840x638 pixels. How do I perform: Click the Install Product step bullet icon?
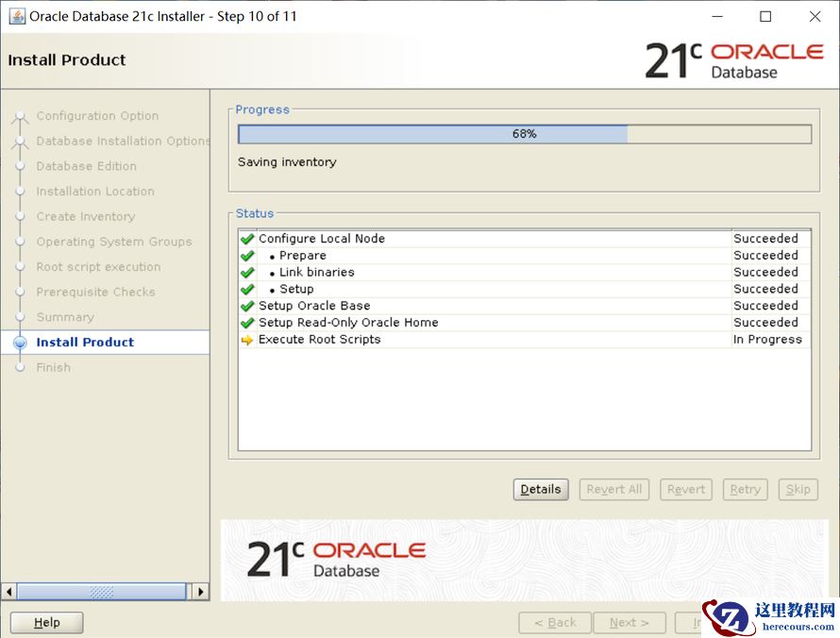[x=20, y=343]
